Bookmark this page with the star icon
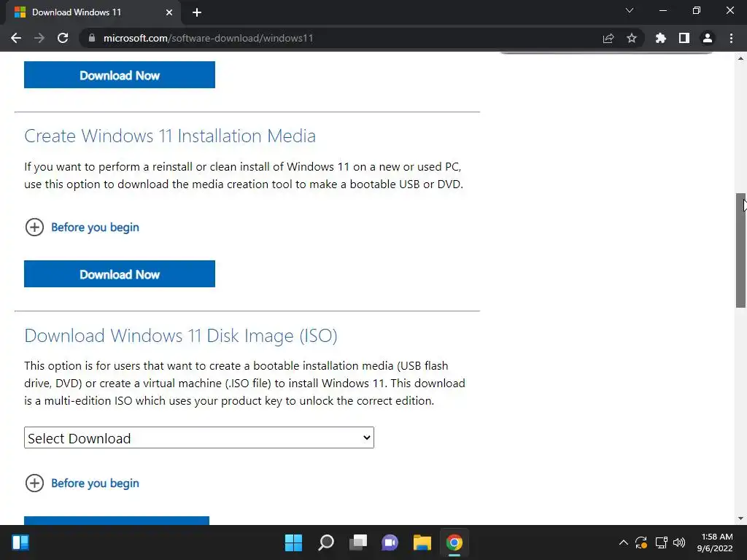 [631, 38]
